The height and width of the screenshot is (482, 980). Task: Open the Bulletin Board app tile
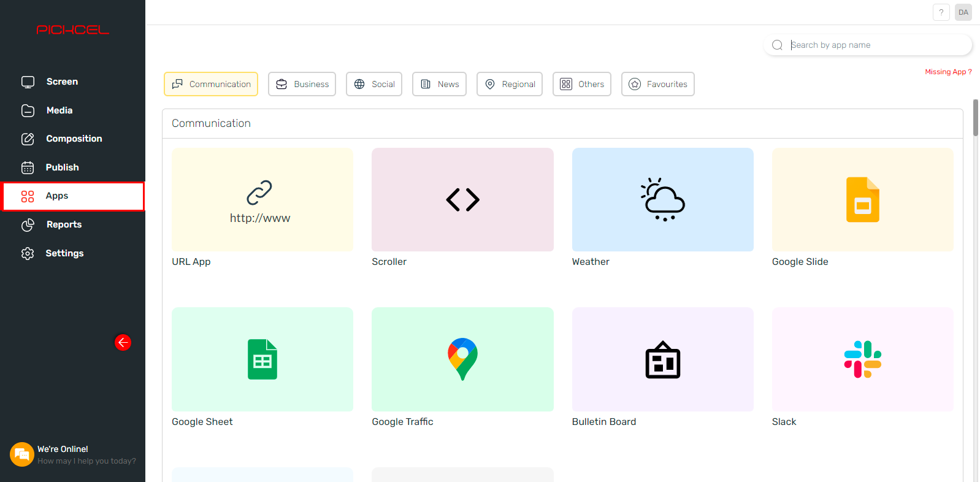pos(662,359)
